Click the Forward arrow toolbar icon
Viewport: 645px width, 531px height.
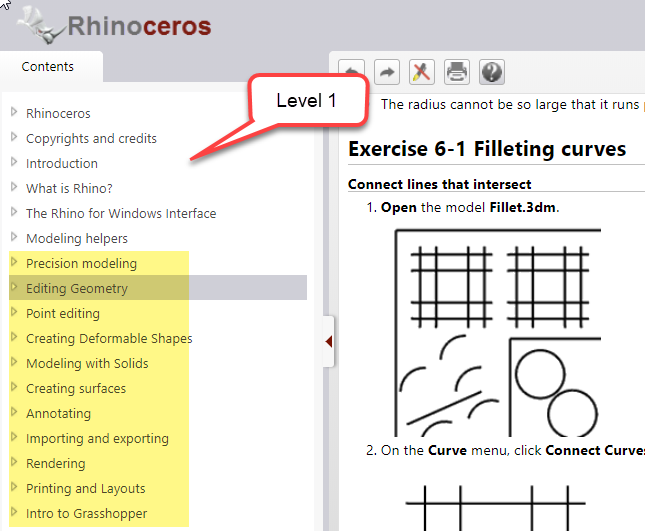pos(387,72)
